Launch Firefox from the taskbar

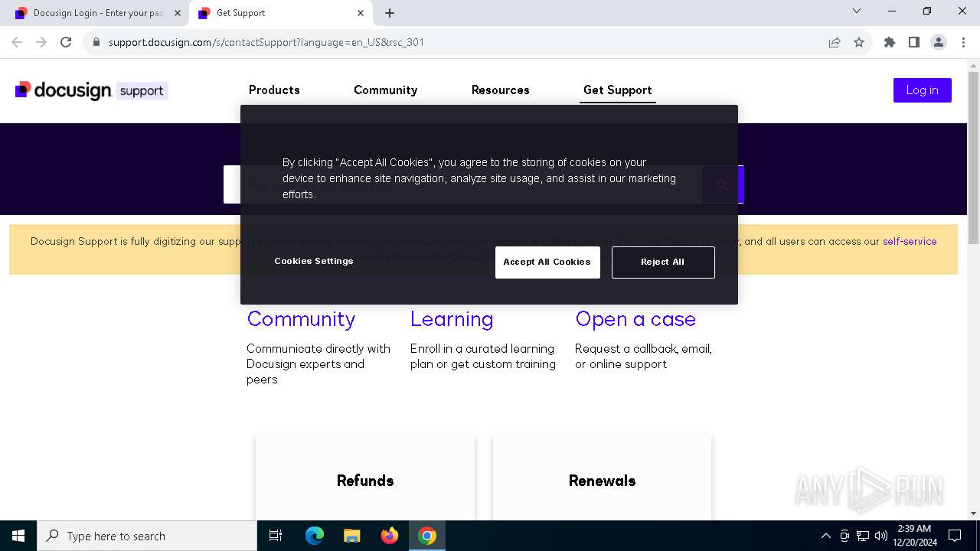click(390, 536)
